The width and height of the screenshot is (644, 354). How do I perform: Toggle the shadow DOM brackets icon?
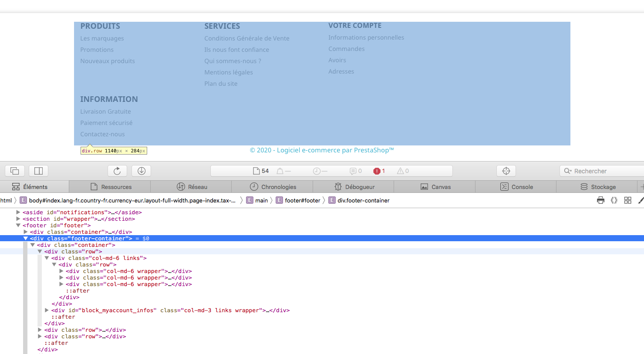click(614, 200)
